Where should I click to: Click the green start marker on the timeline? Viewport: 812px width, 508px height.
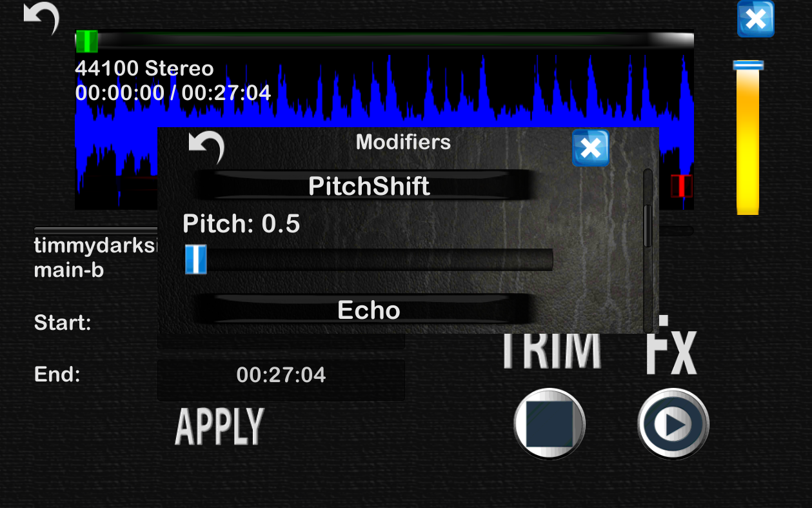point(86,41)
